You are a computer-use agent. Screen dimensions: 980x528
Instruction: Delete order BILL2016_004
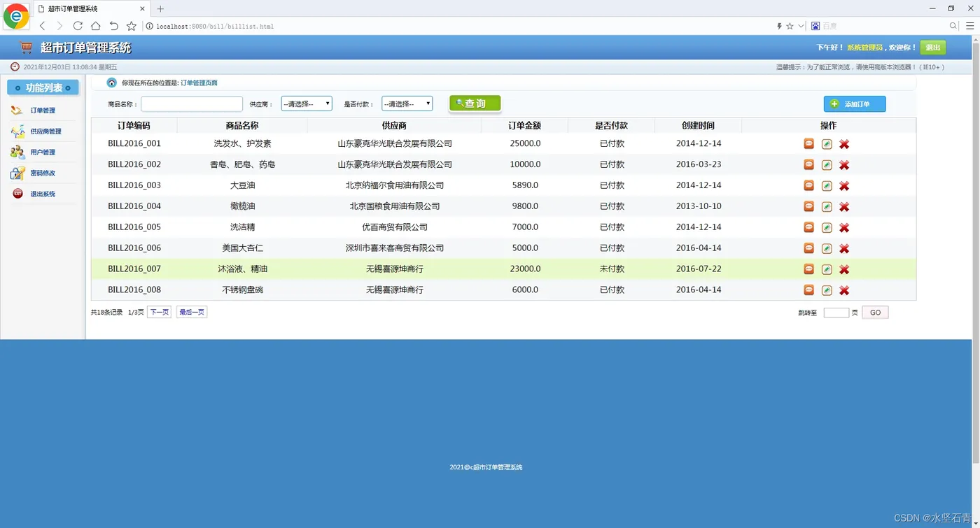(844, 207)
